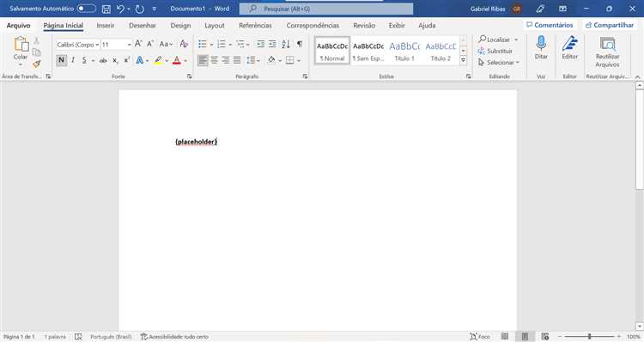Image resolution: width=644 pixels, height=342 pixels.
Task: Switch to the Revisão tab
Action: 364,26
